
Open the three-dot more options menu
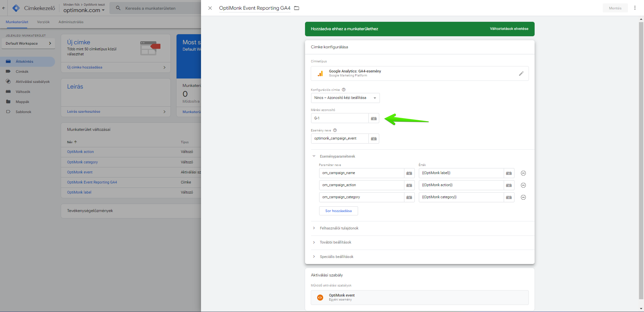point(635,8)
